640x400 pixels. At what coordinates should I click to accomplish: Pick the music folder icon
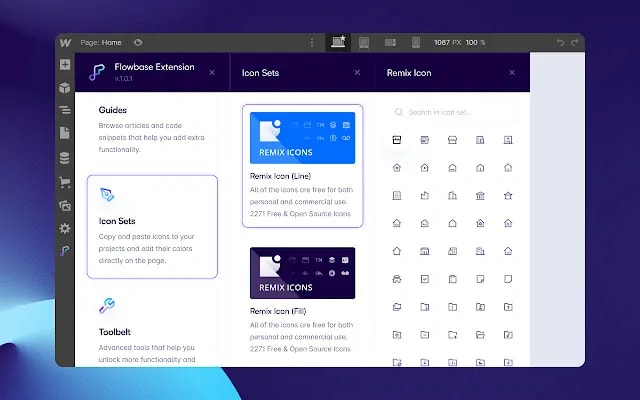click(x=508, y=335)
